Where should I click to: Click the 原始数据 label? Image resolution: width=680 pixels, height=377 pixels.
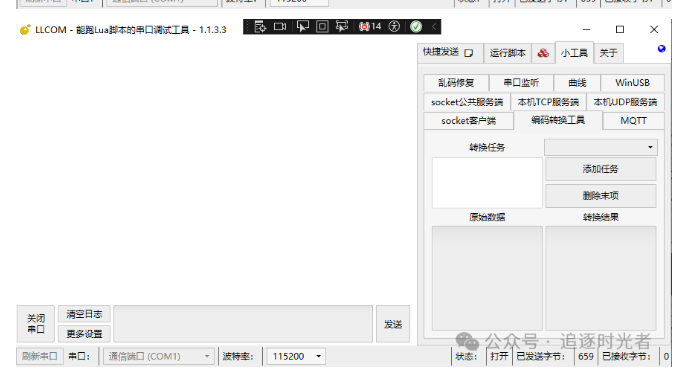[x=487, y=217]
